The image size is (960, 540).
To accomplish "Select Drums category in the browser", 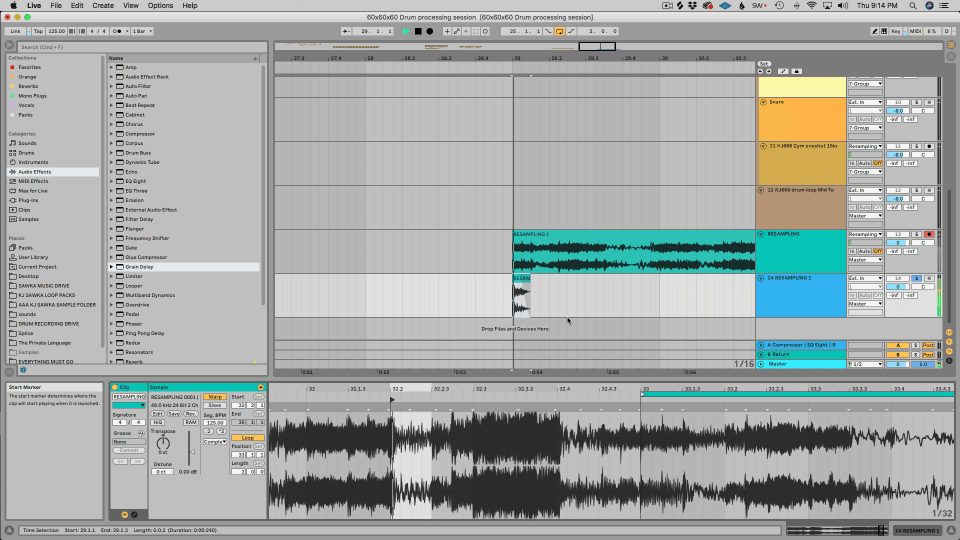I will tap(26, 153).
